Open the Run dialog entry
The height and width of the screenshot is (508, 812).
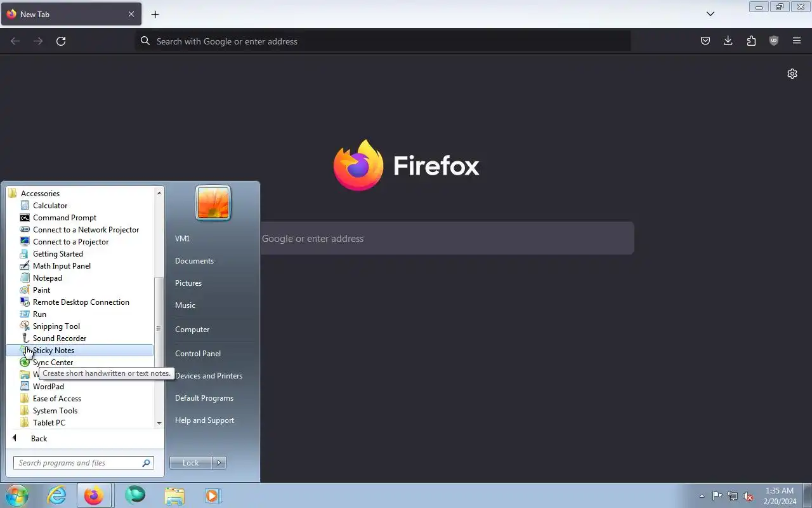pyautogui.click(x=39, y=314)
